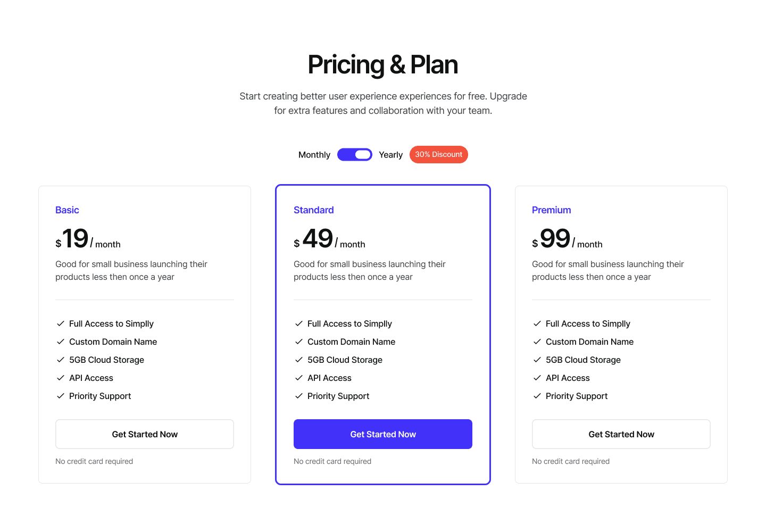Click the 30% Discount badge

[438, 154]
